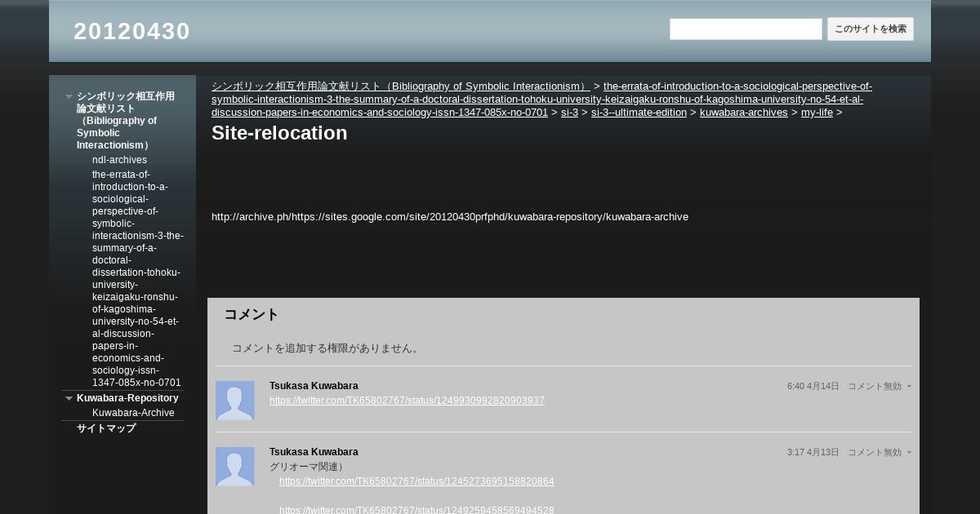
Task: Click the このサイトを検索 search button
Action: click(871, 29)
